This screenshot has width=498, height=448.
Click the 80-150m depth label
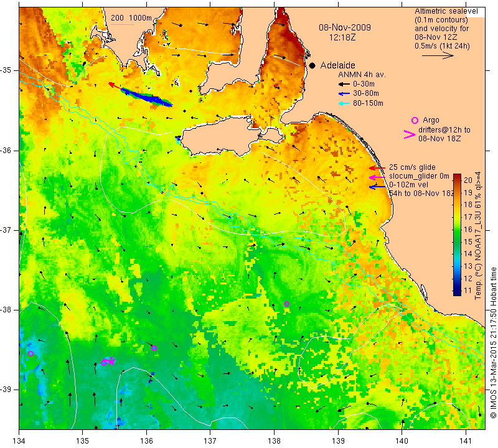(368, 103)
